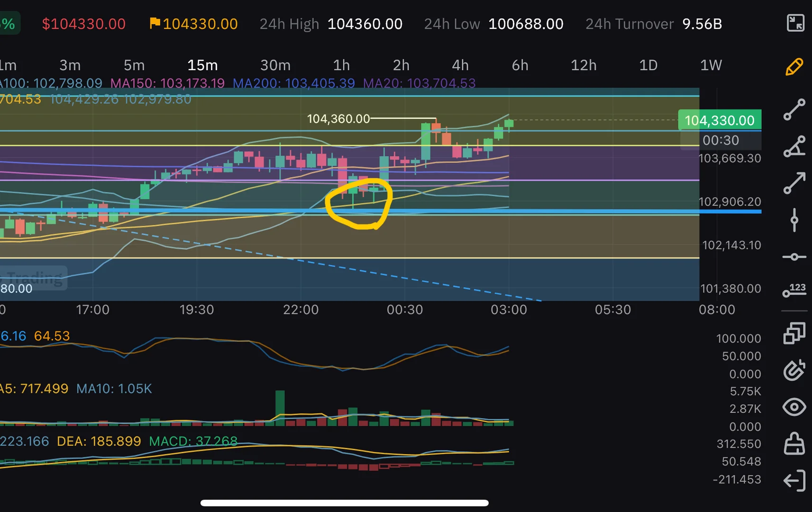Exit drawing mode with the arrow icon
This screenshot has width=812, height=512.
point(794,481)
